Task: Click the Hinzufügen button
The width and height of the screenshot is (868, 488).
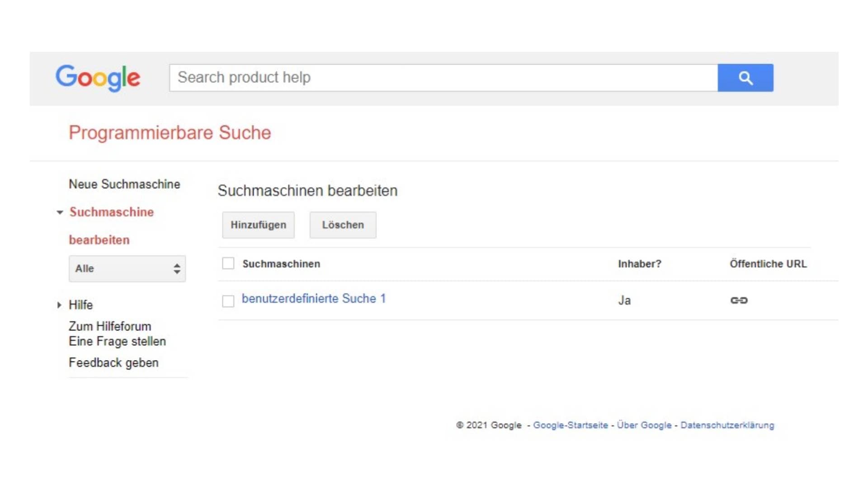Action: pyautogui.click(x=258, y=225)
